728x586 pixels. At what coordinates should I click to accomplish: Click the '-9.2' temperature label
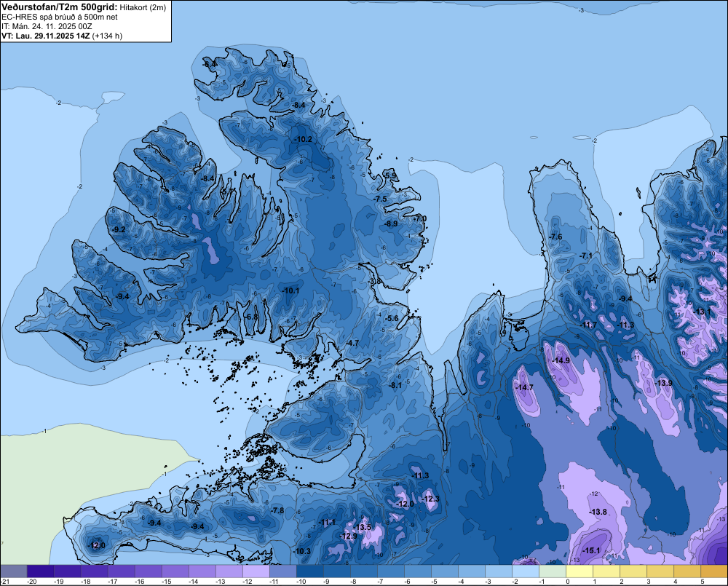click(x=119, y=230)
